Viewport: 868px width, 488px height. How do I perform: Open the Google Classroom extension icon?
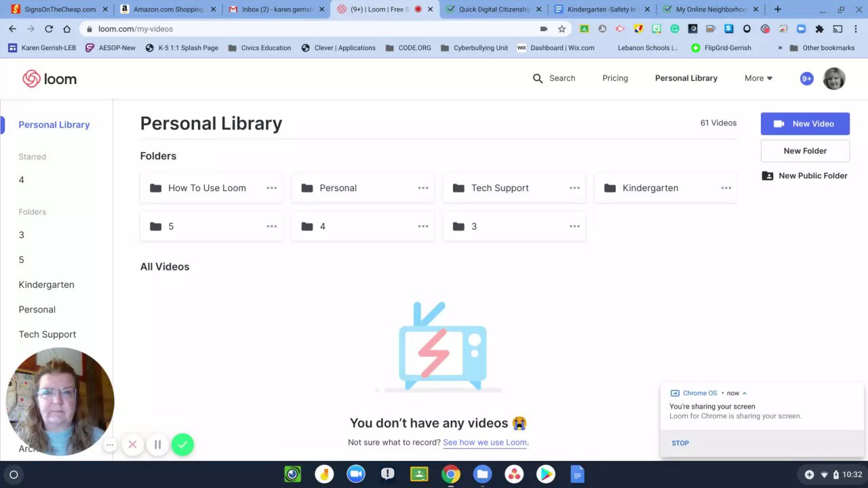tap(584, 28)
